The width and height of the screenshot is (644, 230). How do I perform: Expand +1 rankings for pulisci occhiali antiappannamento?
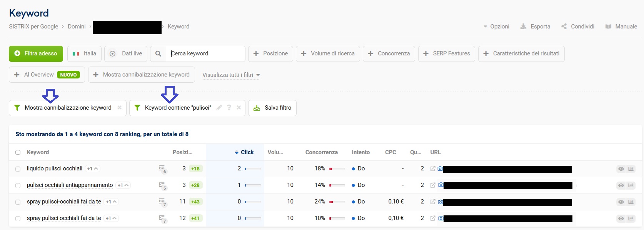123,185
